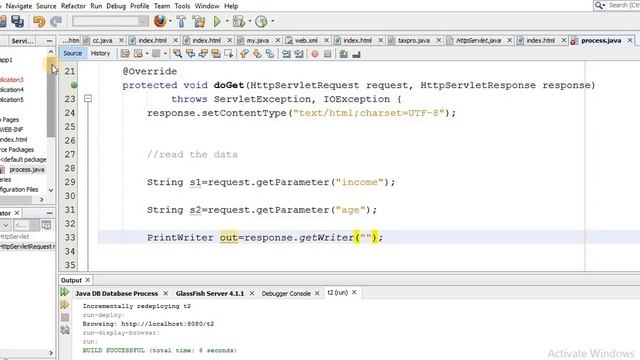640x360 pixels.
Task: Click the Redo toolbar icon
Action: click(x=56, y=21)
